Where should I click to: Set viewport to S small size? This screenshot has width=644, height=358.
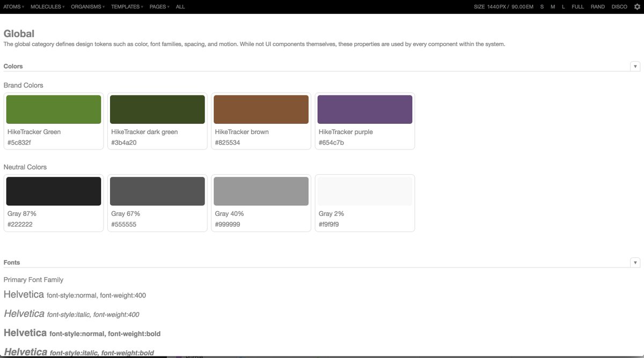tap(541, 6)
